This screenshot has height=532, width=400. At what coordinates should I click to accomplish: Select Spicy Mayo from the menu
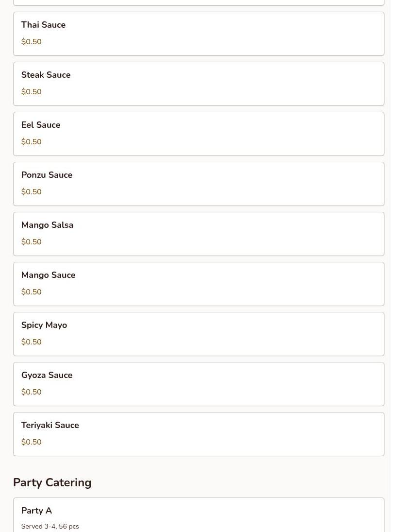199,334
